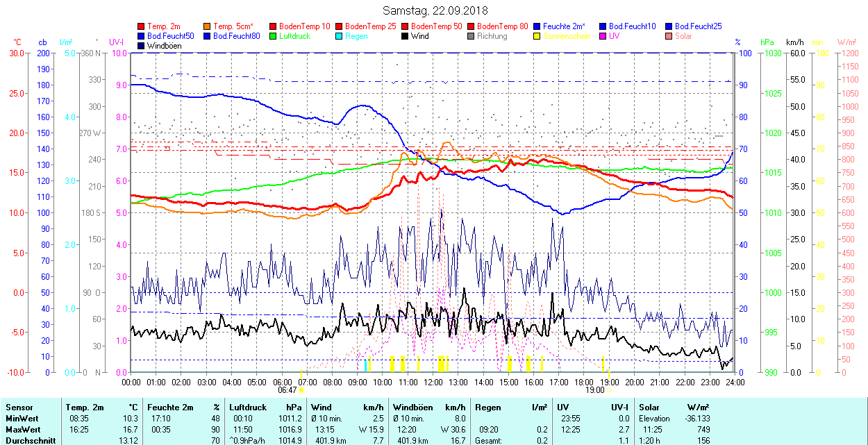The image size is (868, 445).
Task: Click the Sensor header in summary table
Action: point(19,408)
